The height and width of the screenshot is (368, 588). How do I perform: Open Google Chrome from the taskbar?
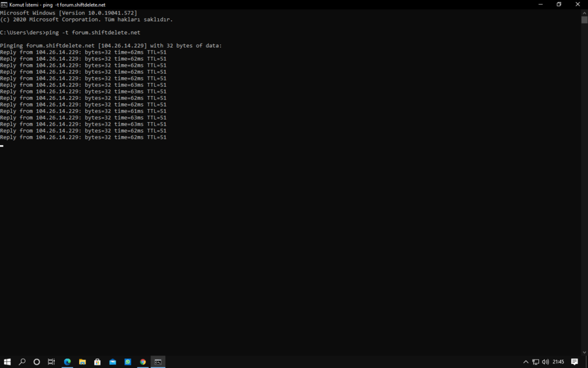coord(143,361)
